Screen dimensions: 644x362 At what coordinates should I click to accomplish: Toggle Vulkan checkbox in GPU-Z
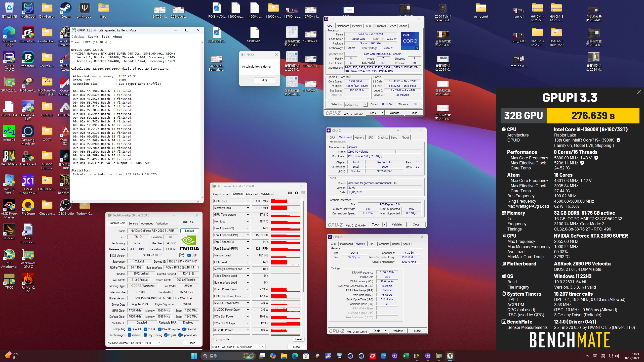coord(129,335)
